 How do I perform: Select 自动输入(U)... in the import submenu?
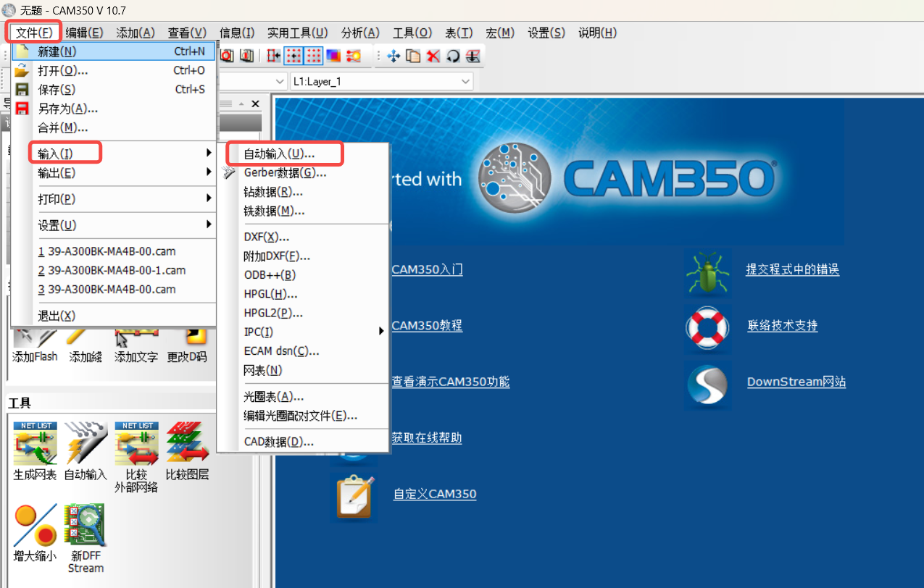[x=303, y=154]
